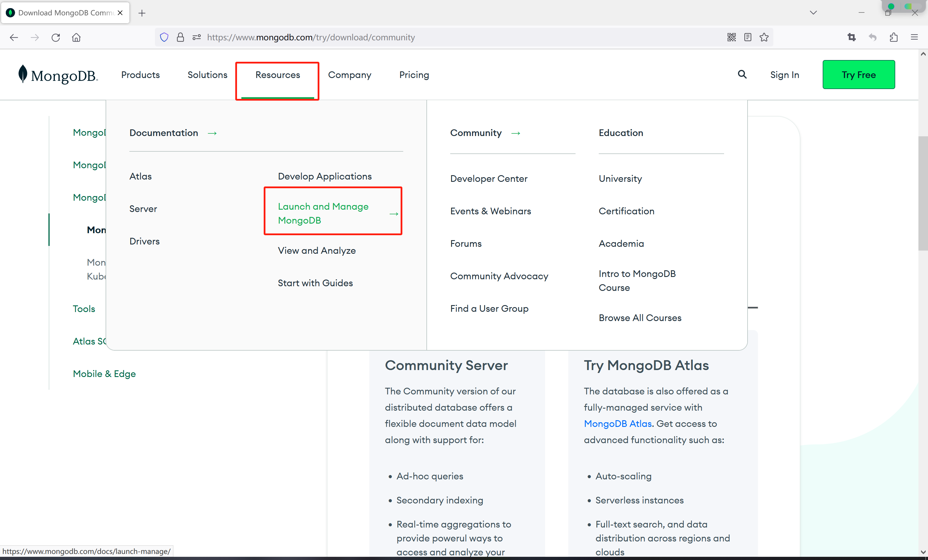Click the screenshot crop icon in toolbar
This screenshot has width=928, height=560.
[x=851, y=37]
